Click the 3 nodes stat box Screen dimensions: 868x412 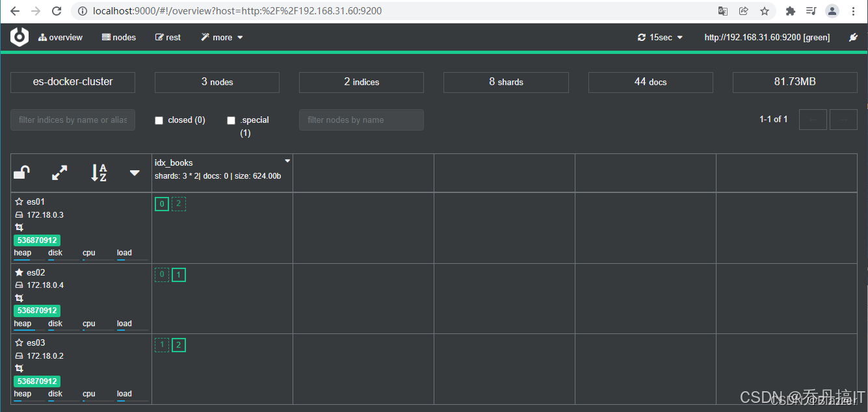[217, 82]
